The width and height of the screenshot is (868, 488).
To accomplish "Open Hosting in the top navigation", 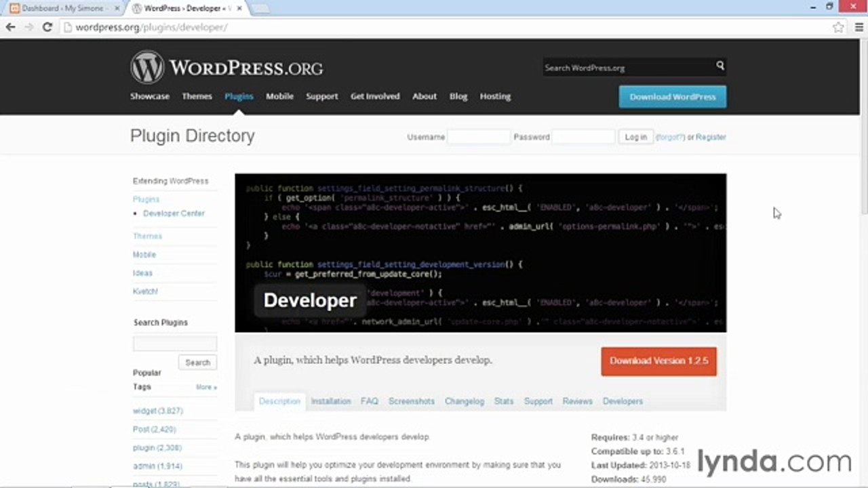I will pos(495,96).
